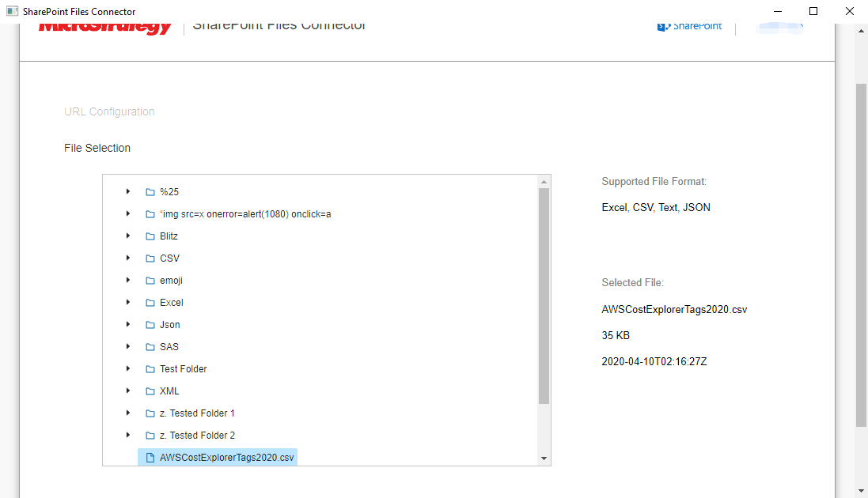Expand z. Tested Folder 1 arrow
Image resolution: width=868 pixels, height=498 pixels.
pos(128,413)
